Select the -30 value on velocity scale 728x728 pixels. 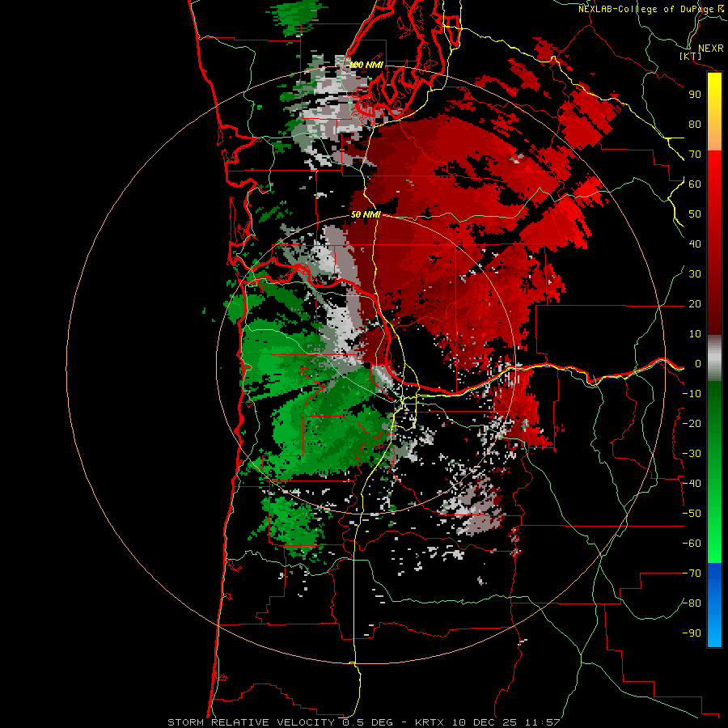(692, 454)
